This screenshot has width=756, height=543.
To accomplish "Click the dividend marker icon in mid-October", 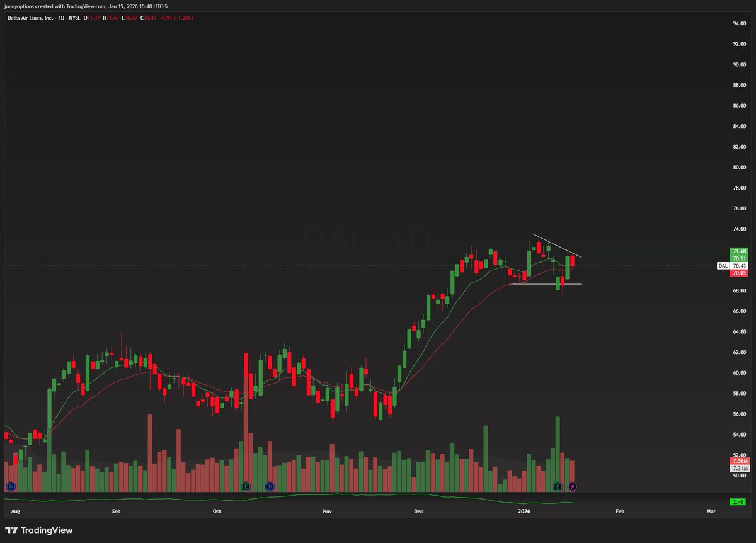I will tap(269, 486).
